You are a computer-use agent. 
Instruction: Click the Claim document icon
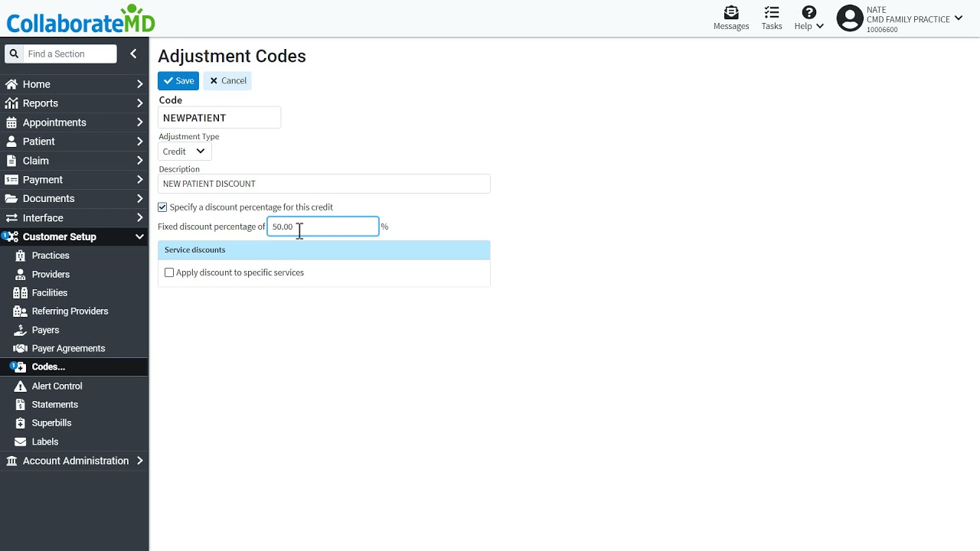click(x=11, y=161)
